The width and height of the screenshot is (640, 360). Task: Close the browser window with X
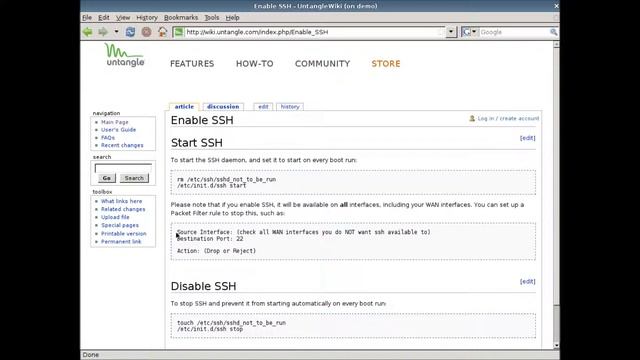coord(556,6)
